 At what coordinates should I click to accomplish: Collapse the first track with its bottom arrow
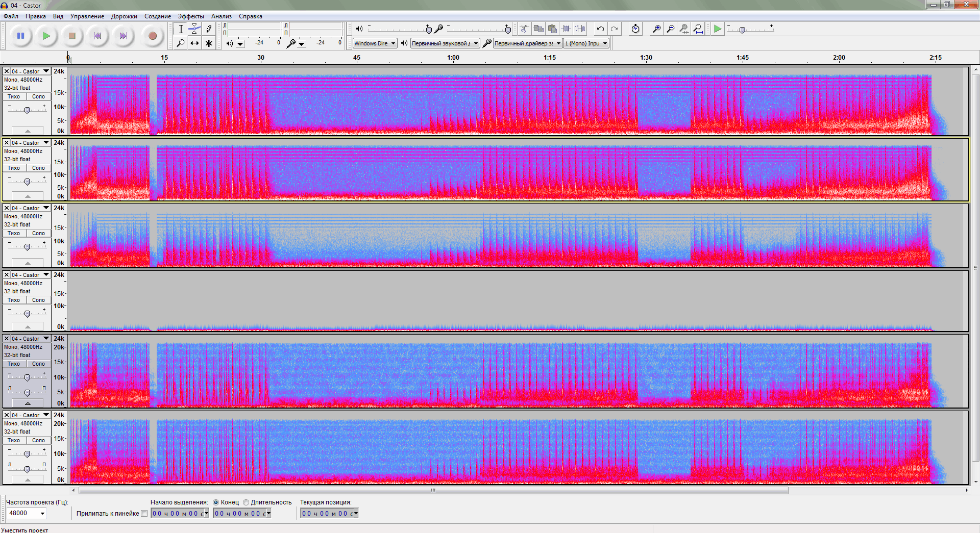tap(28, 131)
